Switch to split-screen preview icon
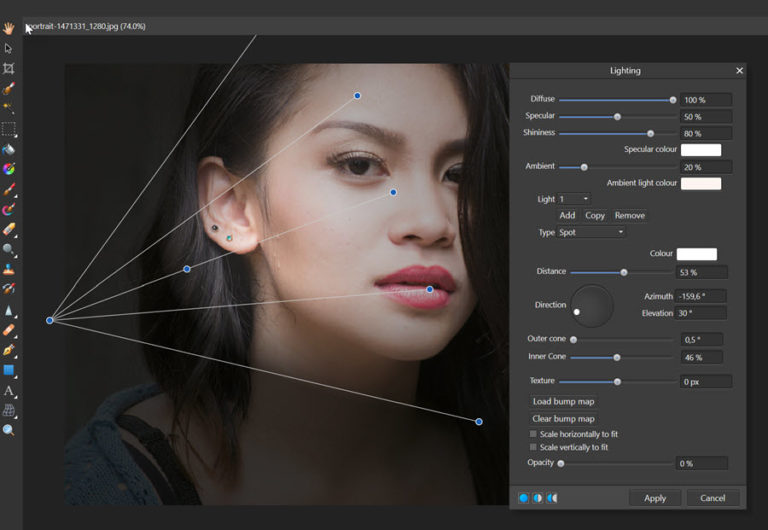 (538, 498)
